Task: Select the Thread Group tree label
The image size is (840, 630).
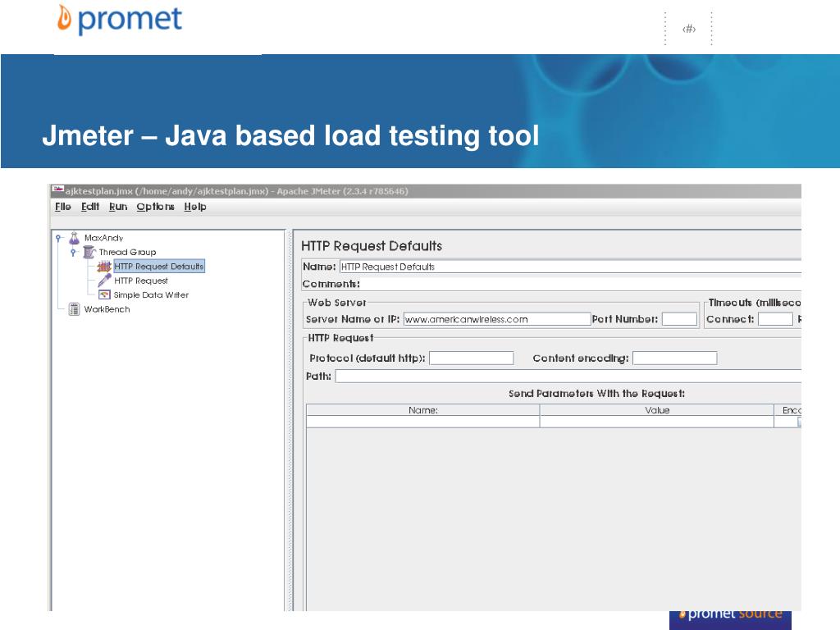Action: 127,252
